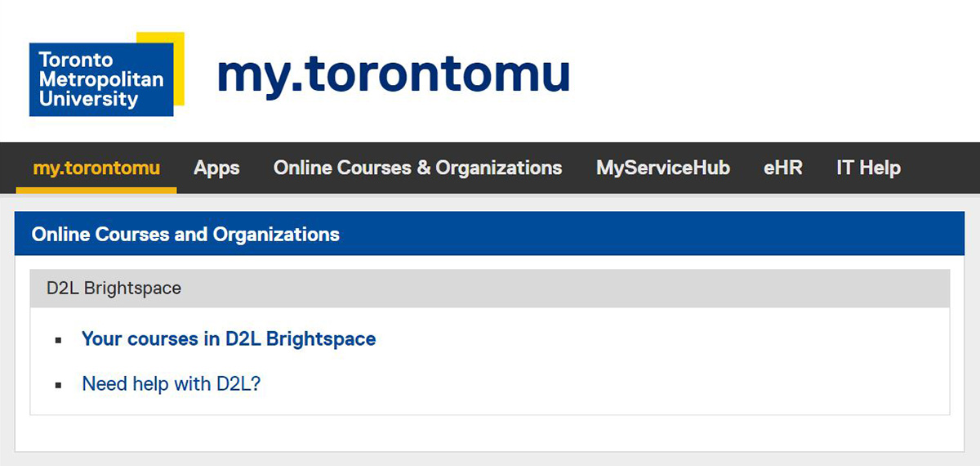
Task: Open Your courses in D2L Brightspace link
Action: pyautogui.click(x=229, y=338)
